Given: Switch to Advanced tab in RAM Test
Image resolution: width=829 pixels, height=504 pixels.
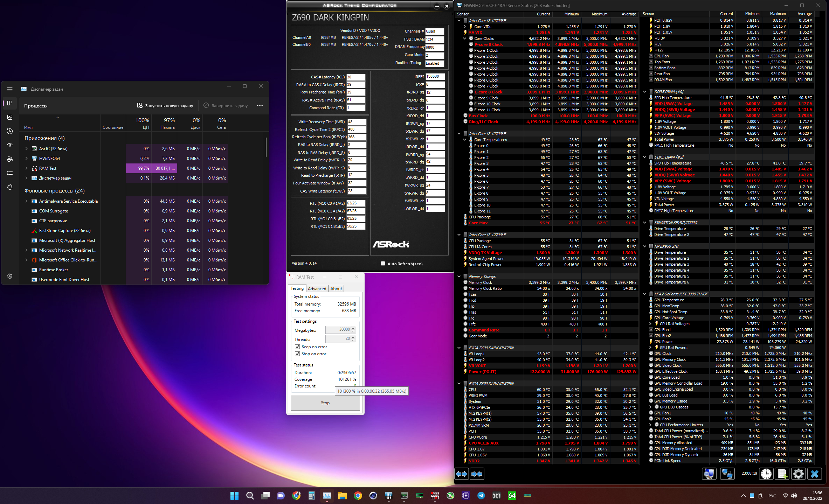Looking at the screenshot, I should [317, 289].
